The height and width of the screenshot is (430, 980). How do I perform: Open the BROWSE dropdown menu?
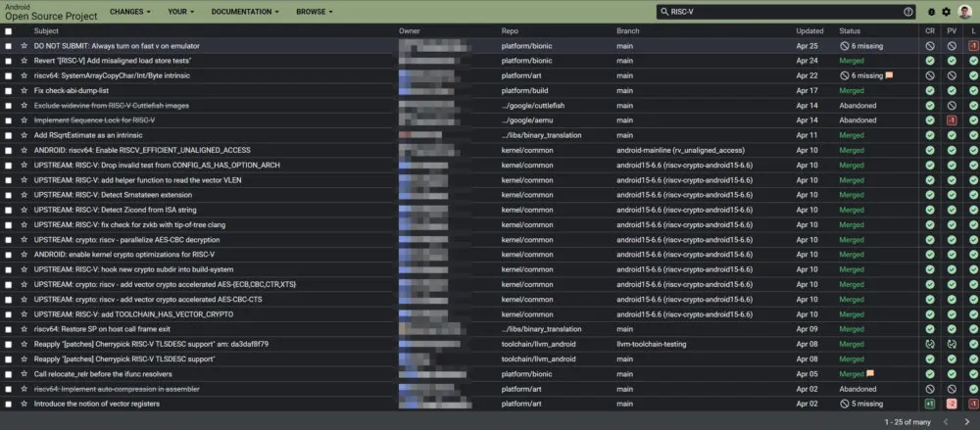[x=315, y=12]
